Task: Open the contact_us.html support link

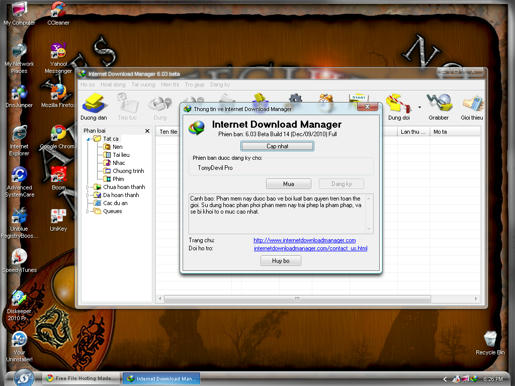Action: pyautogui.click(x=311, y=248)
